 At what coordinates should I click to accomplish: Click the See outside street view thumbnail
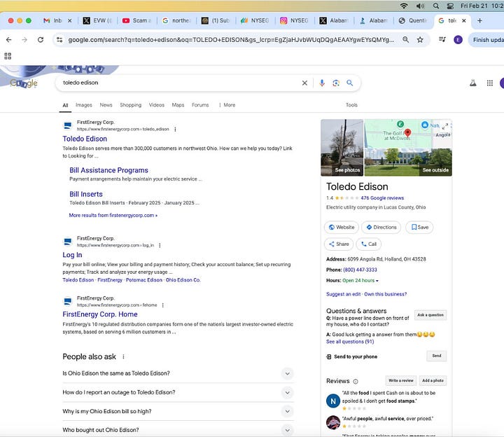pyautogui.click(x=408, y=162)
